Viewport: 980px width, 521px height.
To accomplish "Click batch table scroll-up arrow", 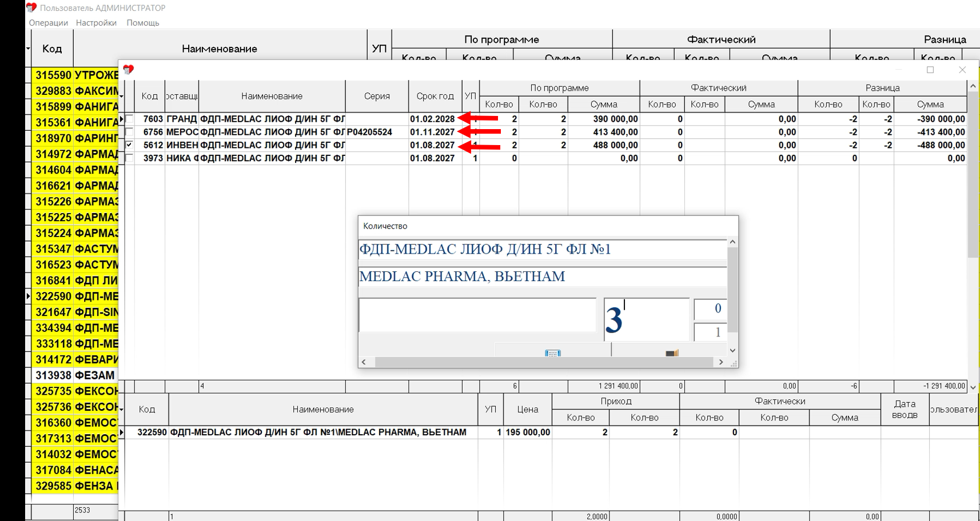I will pyautogui.click(x=973, y=86).
